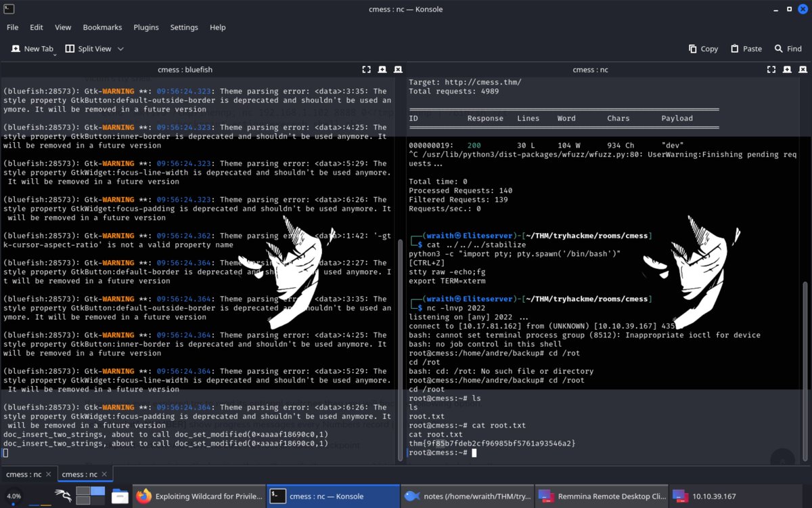
Task: Close the right cmess : nc split pane
Action: tap(802, 69)
